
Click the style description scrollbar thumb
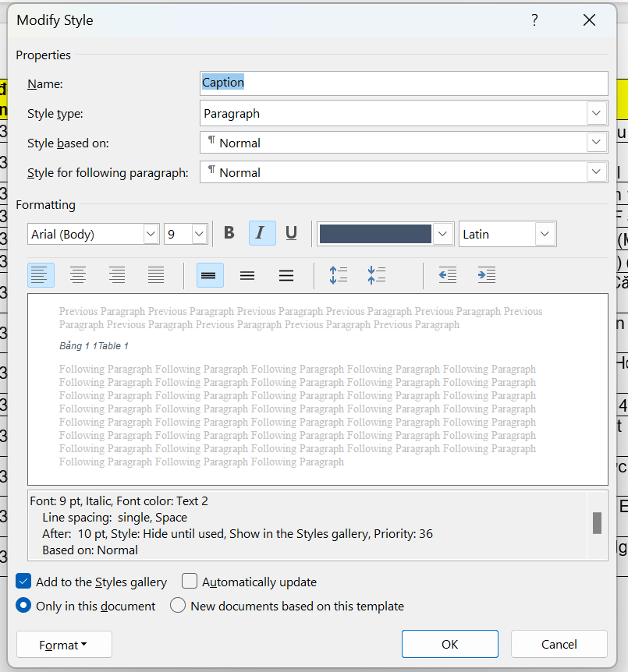pos(597,523)
